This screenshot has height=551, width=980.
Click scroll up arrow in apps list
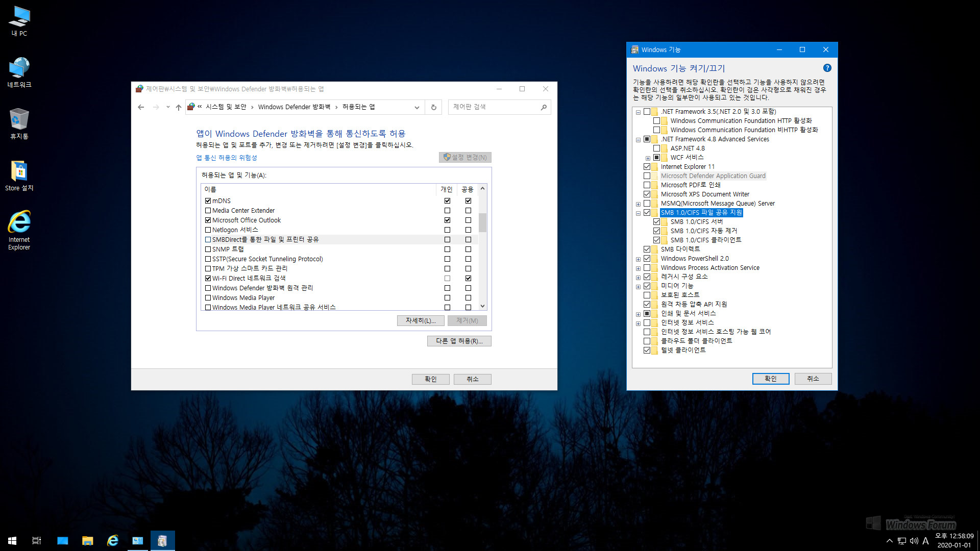tap(482, 188)
